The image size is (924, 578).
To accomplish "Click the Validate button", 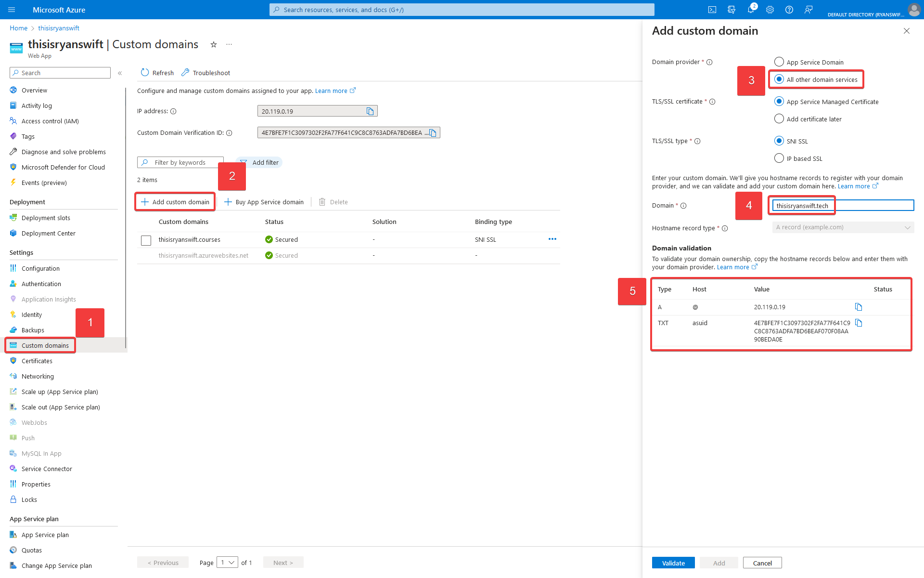I will [x=673, y=563].
